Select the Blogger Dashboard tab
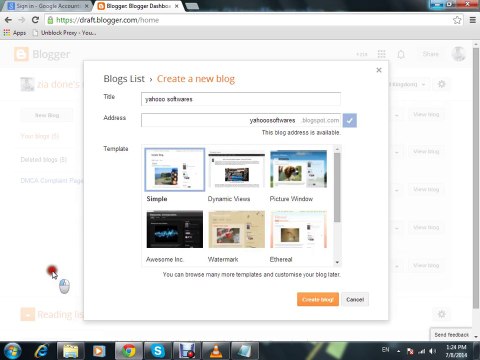 [138, 6]
